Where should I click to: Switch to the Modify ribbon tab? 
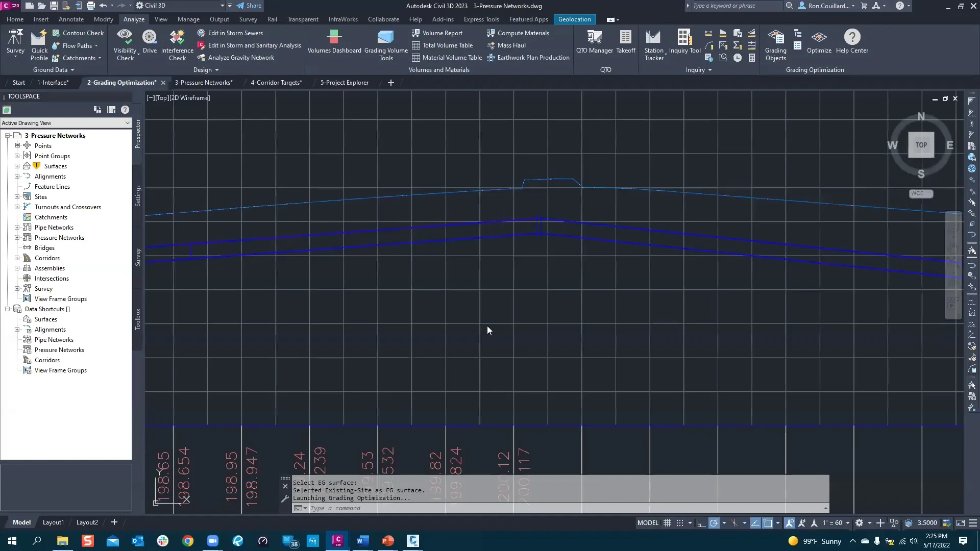click(103, 19)
